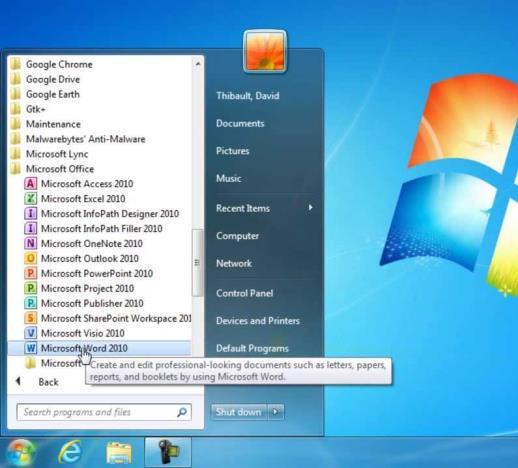Viewport: 518px width, 468px height.
Task: Click the Word 2010 blue W icon
Action: point(30,348)
